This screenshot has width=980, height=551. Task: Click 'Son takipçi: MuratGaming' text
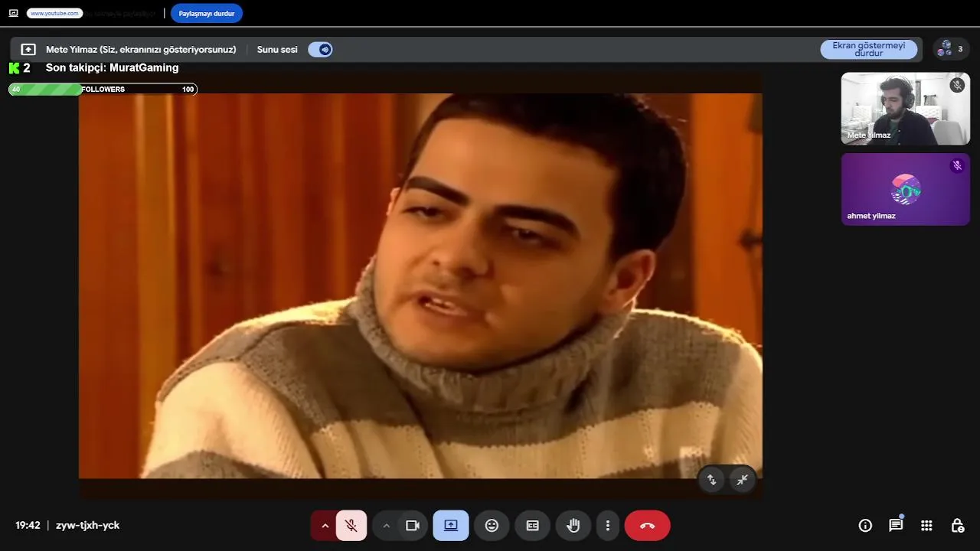[112, 67]
